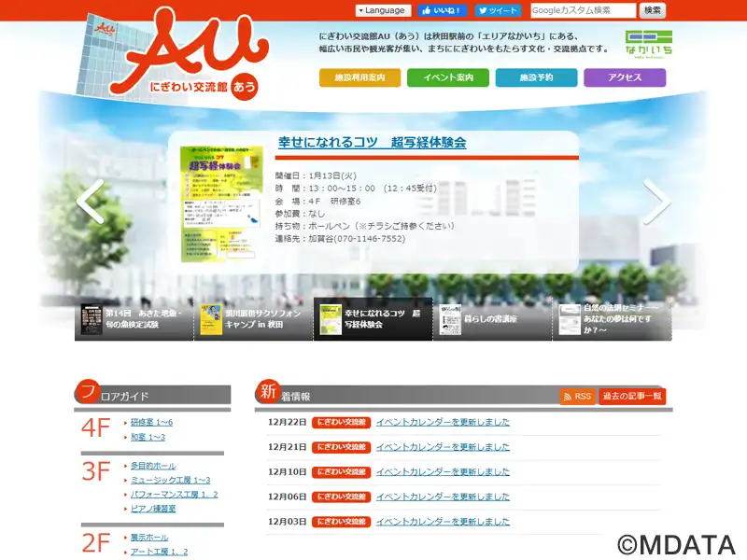Select 暮らしの書講座 carousel thumbnail
Image resolution: width=747 pixels, height=560 pixels.
[x=492, y=319]
